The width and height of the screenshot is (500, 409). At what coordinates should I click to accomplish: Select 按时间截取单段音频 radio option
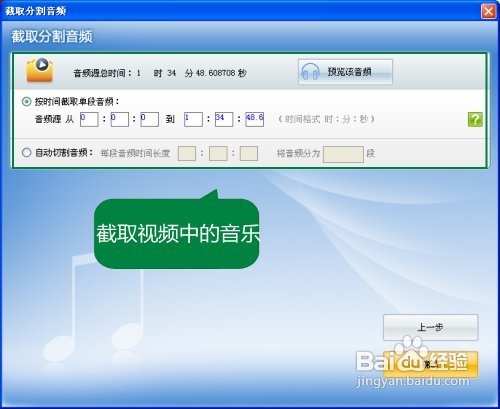coord(26,102)
